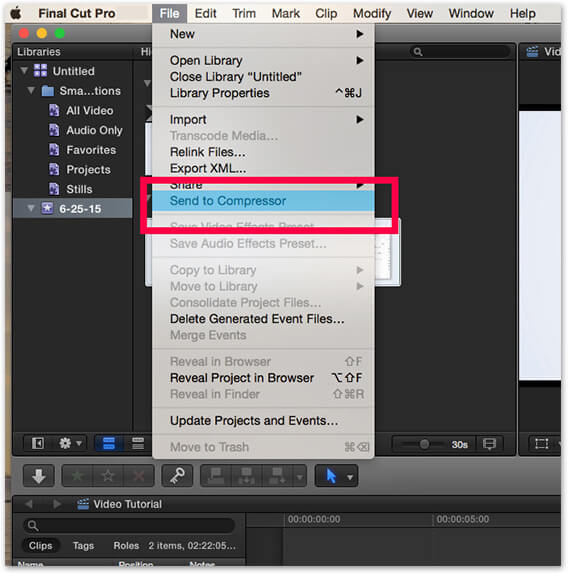Switch browser to list view

(x=138, y=443)
